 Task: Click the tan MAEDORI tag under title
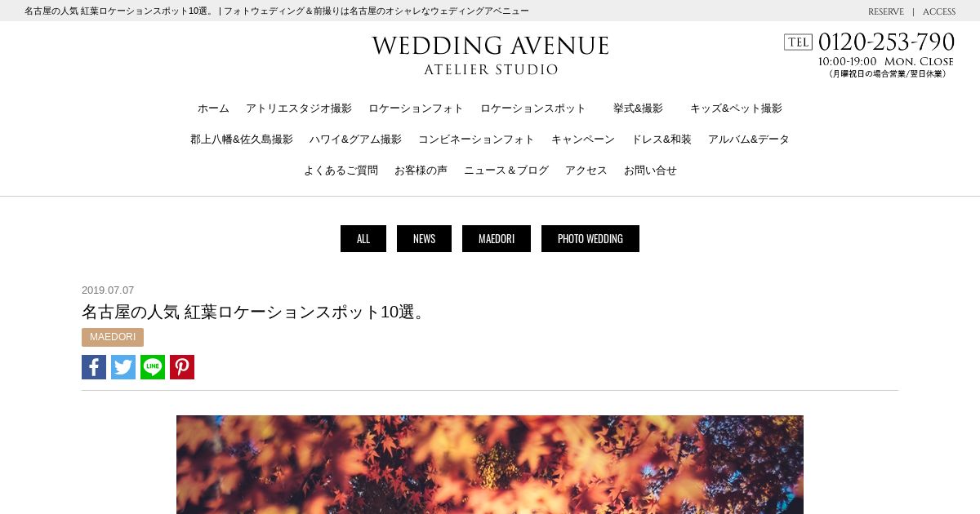point(113,337)
